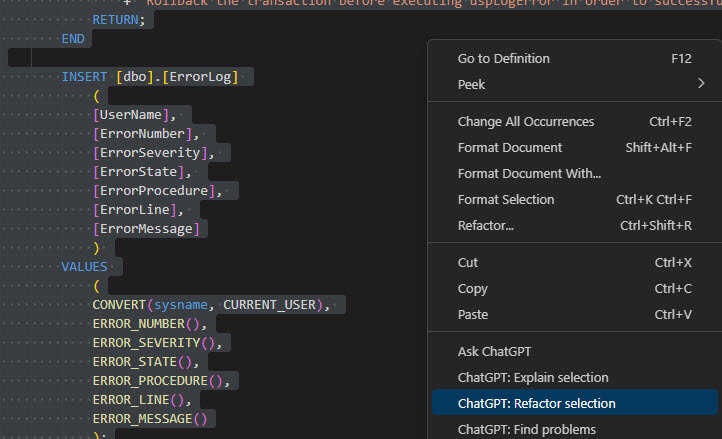Image resolution: width=722 pixels, height=439 pixels.
Task: Run Format Document command
Action: pyautogui.click(x=510, y=148)
